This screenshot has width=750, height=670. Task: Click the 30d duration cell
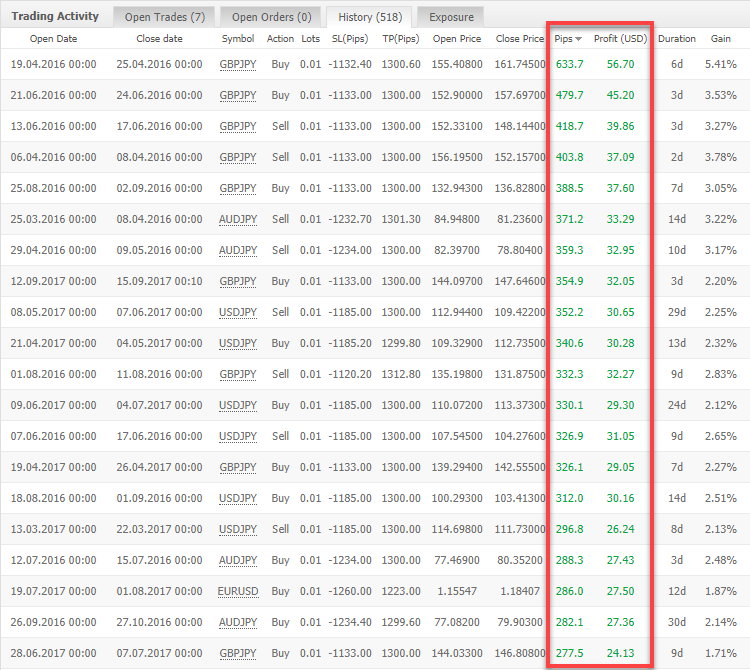tap(677, 622)
